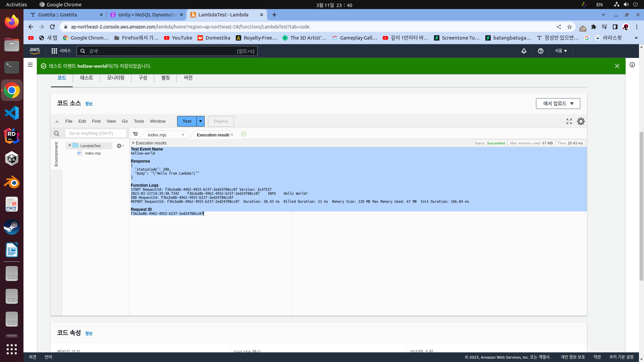Open the AWS notifications bell

[524, 51]
